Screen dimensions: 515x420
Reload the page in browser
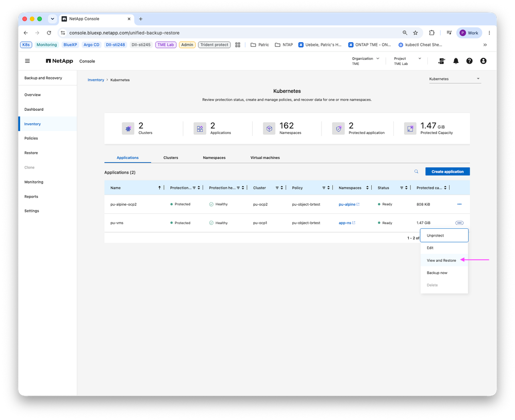coord(49,33)
